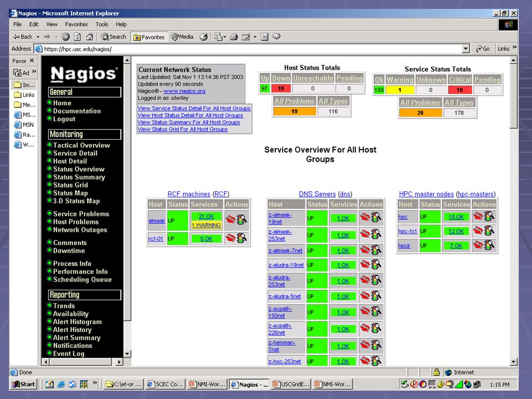This screenshot has height=399, width=532.
Task: Open almaak traffic-light status icon
Action: (242, 219)
